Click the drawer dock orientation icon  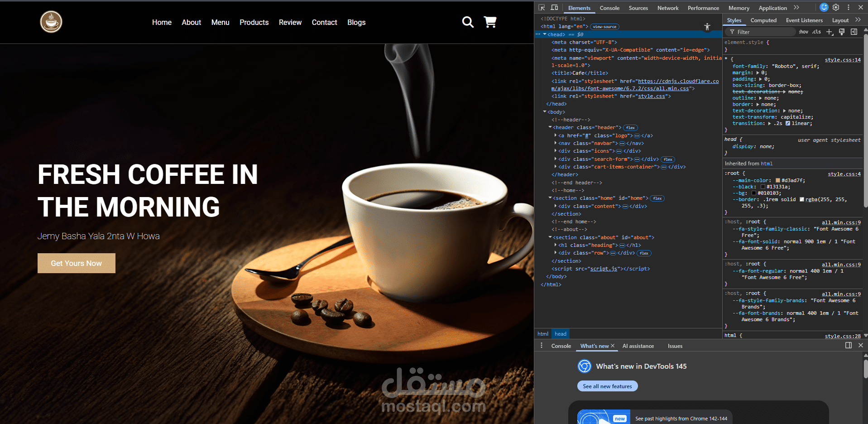849,345
